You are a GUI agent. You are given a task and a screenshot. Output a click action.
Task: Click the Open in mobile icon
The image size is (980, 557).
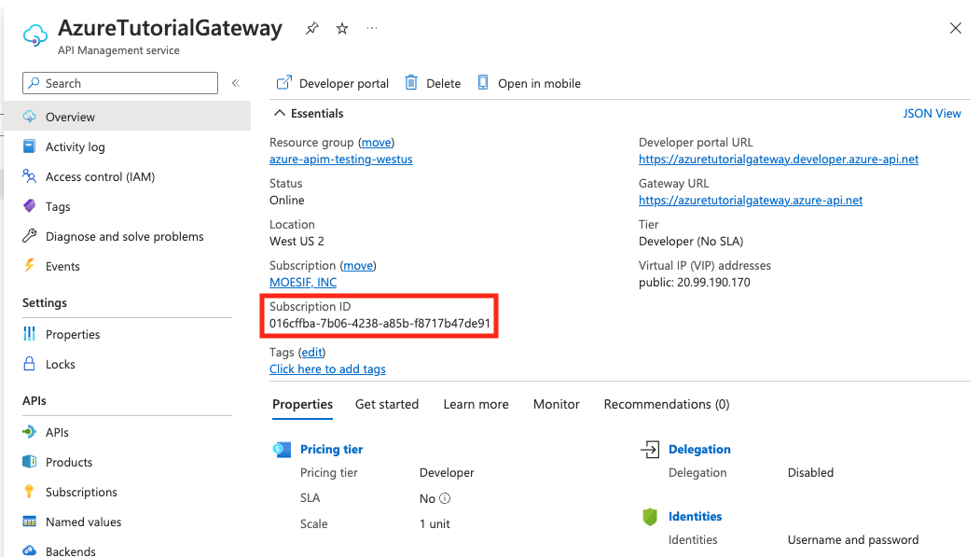[x=483, y=83]
